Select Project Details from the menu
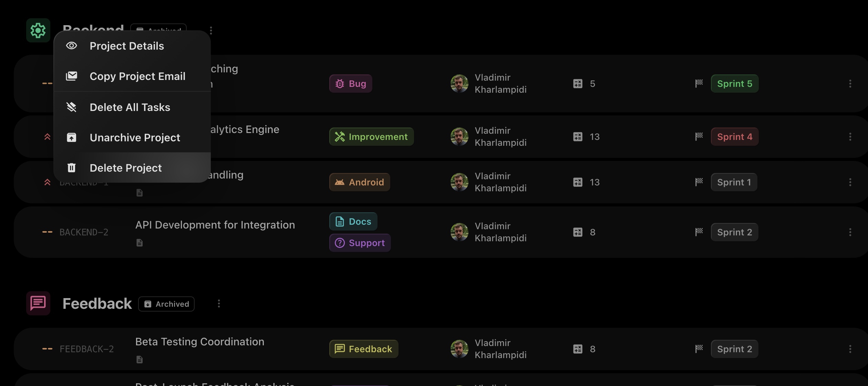Viewport: 868px width, 386px height. 127,46
